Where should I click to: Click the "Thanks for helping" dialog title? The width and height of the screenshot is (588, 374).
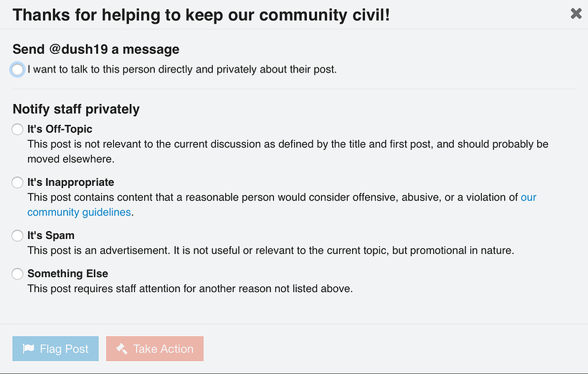(201, 14)
